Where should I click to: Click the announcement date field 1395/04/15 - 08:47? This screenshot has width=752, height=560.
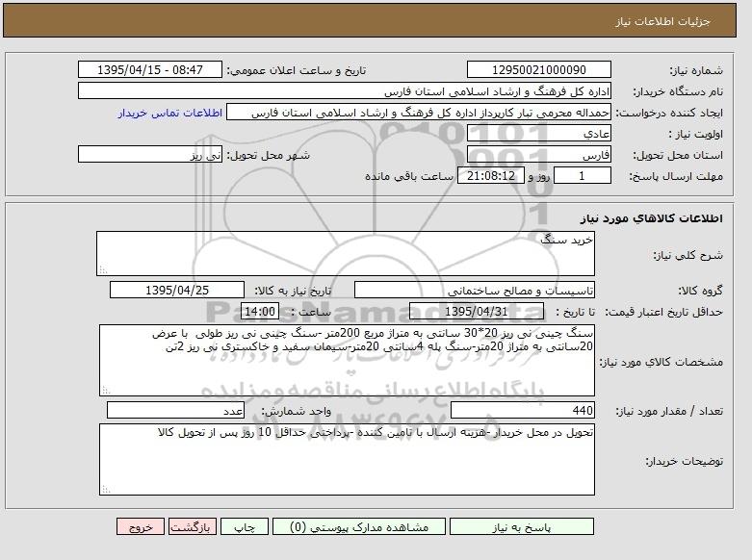(150, 69)
